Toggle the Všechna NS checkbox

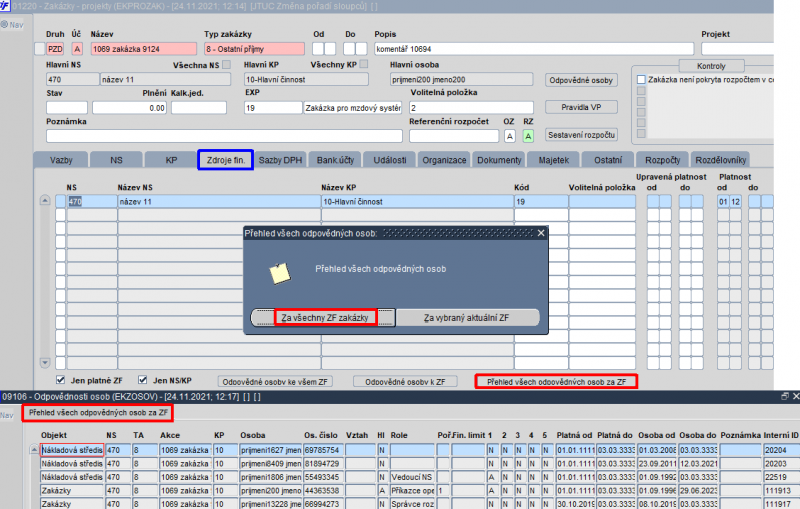[x=227, y=65]
